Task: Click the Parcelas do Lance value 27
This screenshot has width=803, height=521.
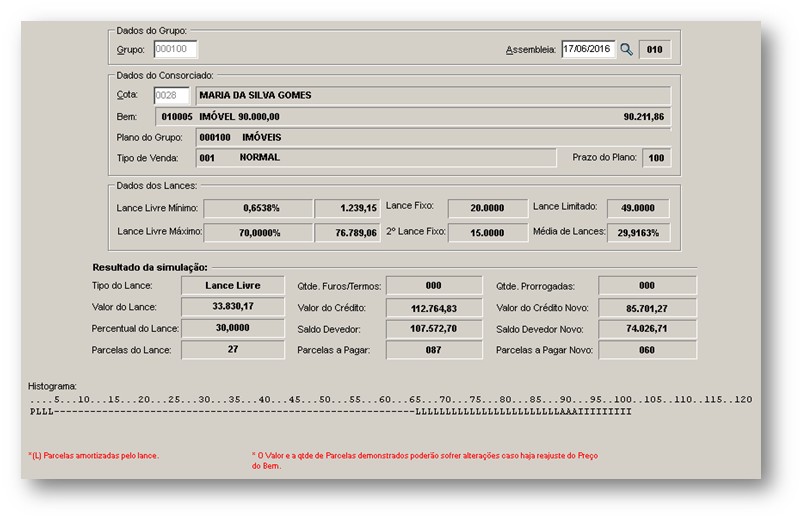Action: point(233,349)
